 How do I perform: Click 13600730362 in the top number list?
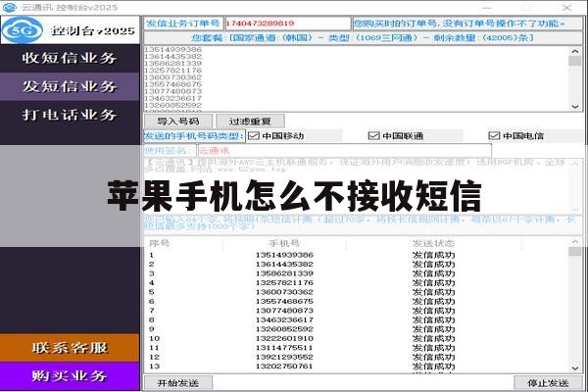pos(172,77)
